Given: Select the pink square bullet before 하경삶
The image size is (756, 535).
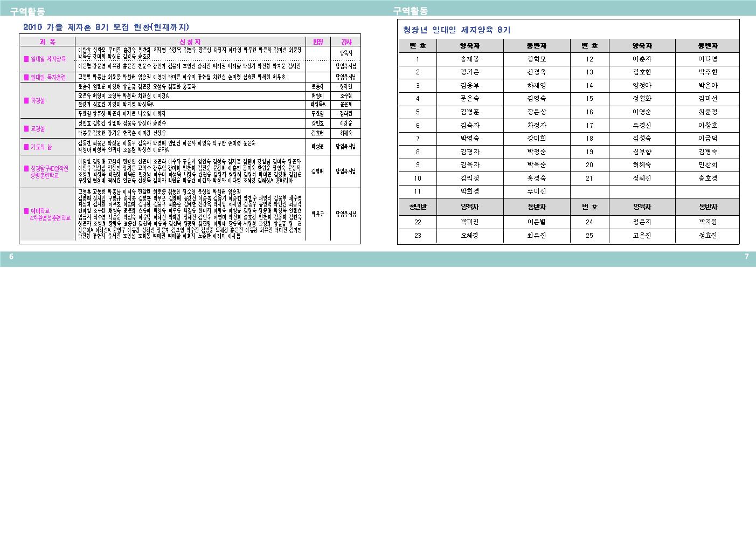Looking at the screenshot, I should (x=26, y=101).
